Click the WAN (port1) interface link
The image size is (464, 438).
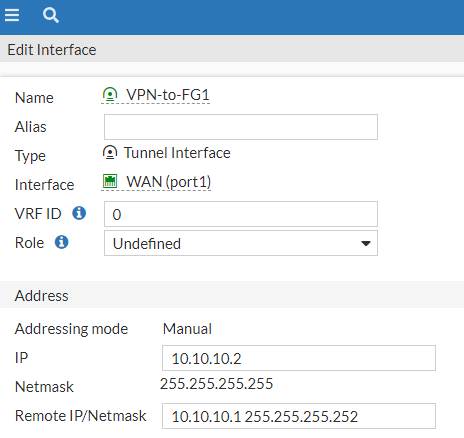click(169, 182)
